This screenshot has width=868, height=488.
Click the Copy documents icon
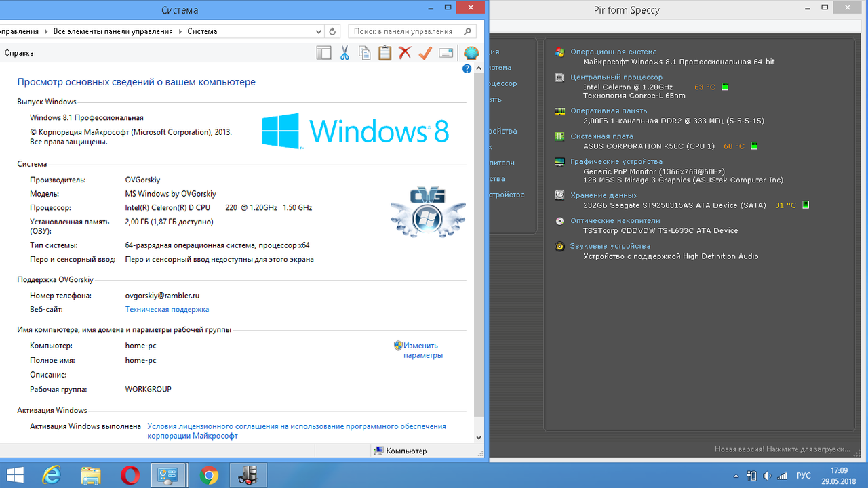pos(365,53)
